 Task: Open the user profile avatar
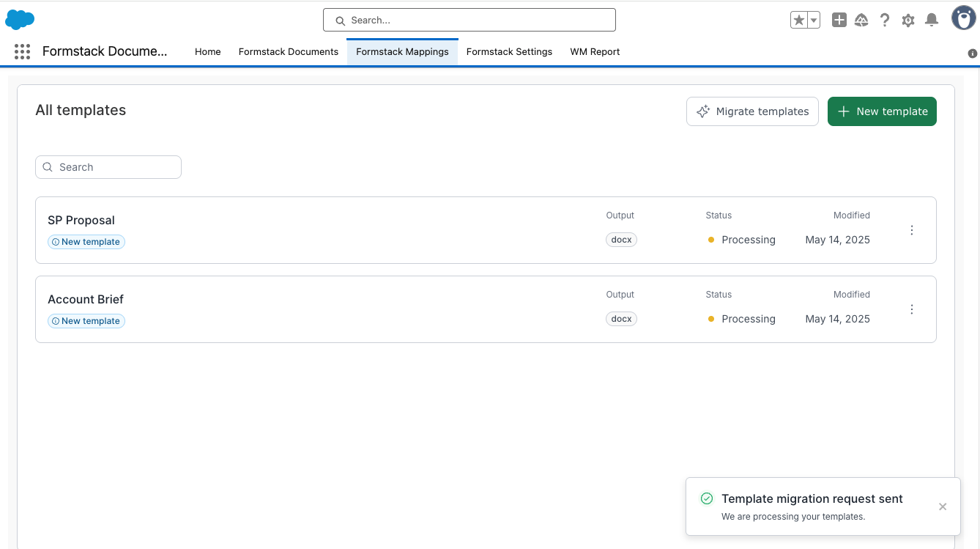click(963, 18)
